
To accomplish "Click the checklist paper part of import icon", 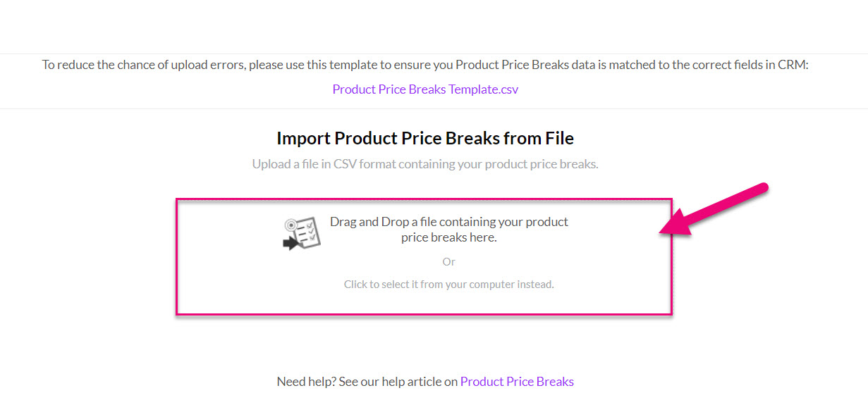I will (308, 232).
